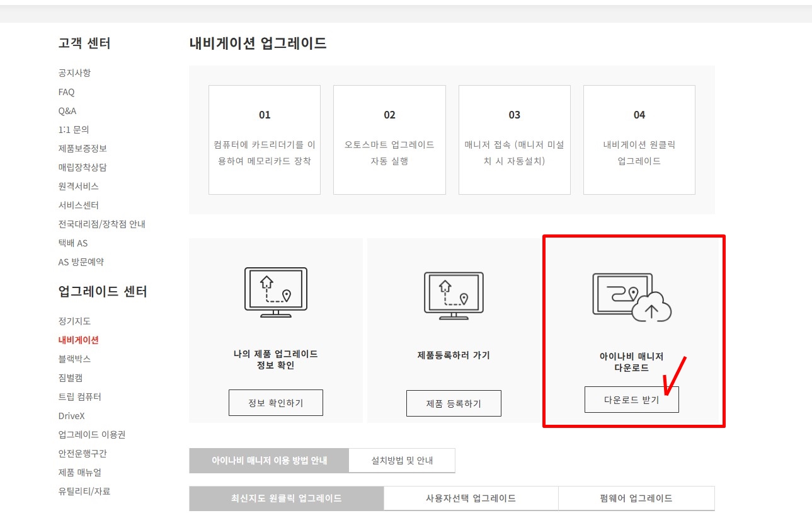The image size is (812, 513).
Task: Click the 업그레이드 센터 sidebar heading
Action: pyautogui.click(x=103, y=292)
